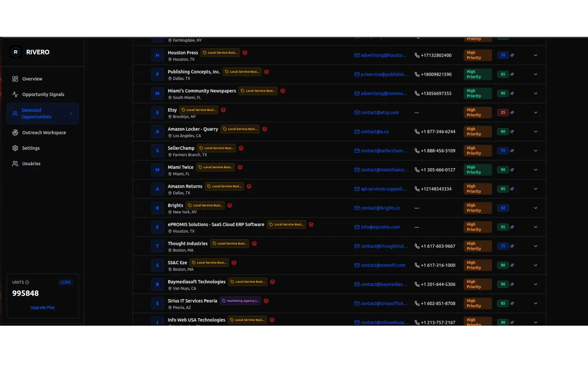The height and width of the screenshot is (368, 588).
Task: Click phone number +1 617-603-9667
Action: click(x=438, y=246)
